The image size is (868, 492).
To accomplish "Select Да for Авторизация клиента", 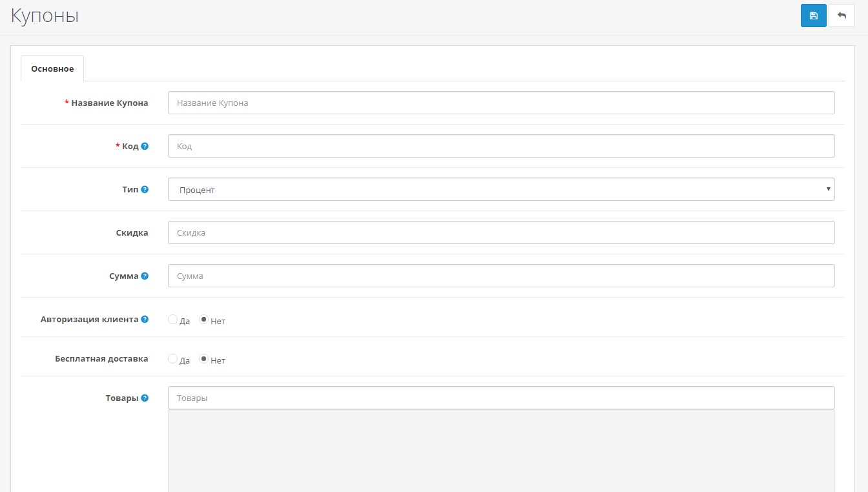I will [x=172, y=320].
